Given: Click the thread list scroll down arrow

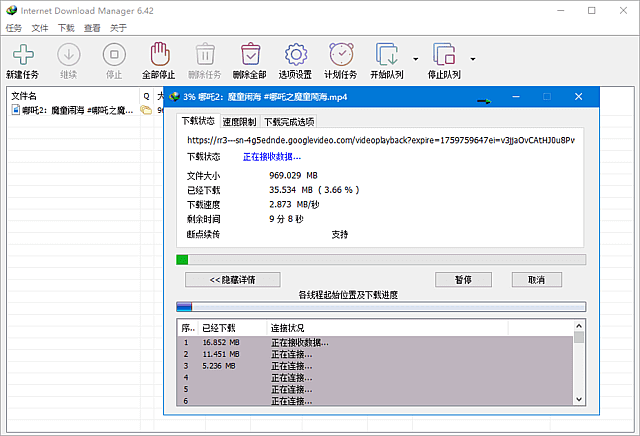Looking at the screenshot, I should [579, 399].
